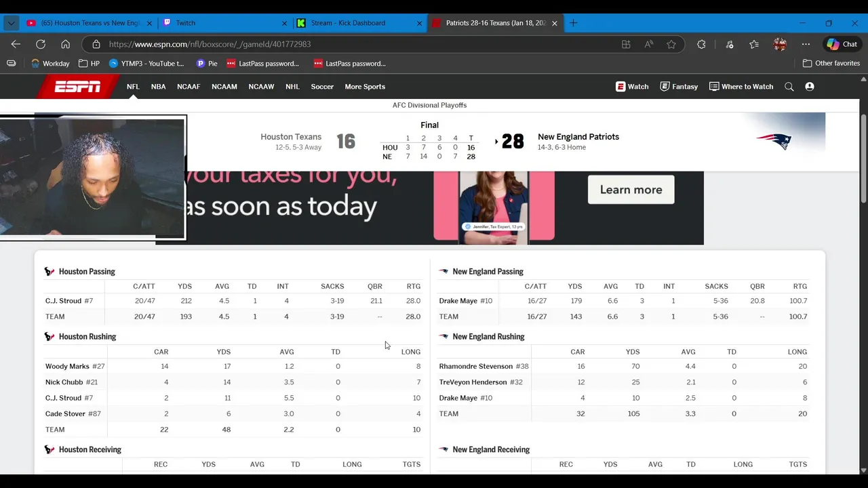Open the NCAAF navigation menu

coord(189,87)
